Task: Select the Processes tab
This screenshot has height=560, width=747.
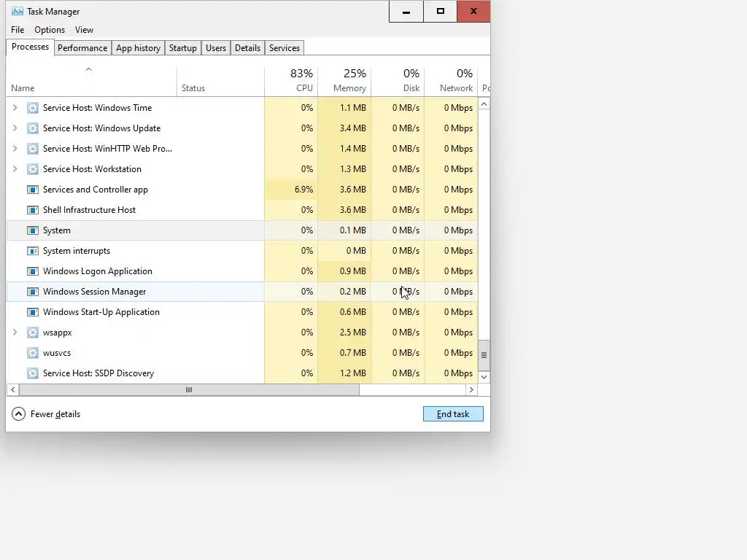Action: point(30,47)
